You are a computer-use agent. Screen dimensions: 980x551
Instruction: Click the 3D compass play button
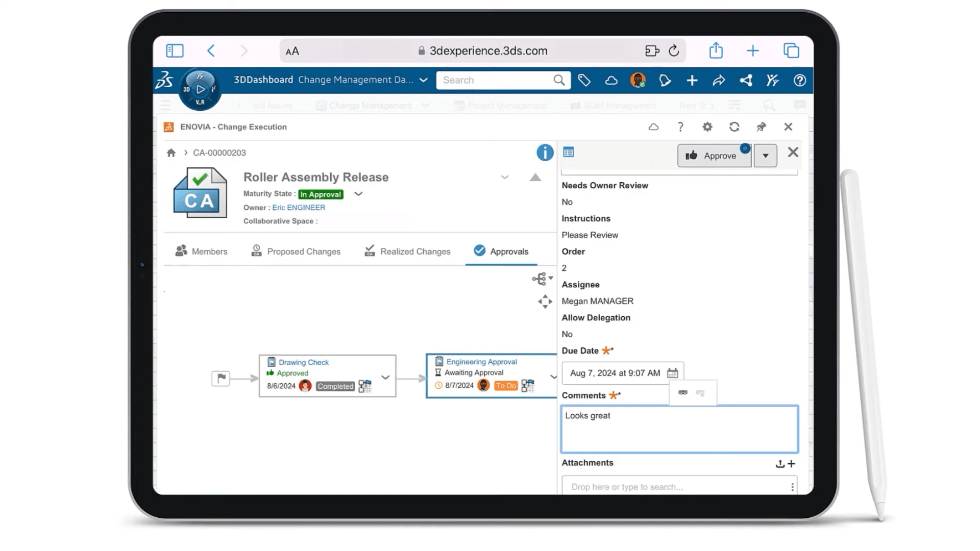click(200, 89)
